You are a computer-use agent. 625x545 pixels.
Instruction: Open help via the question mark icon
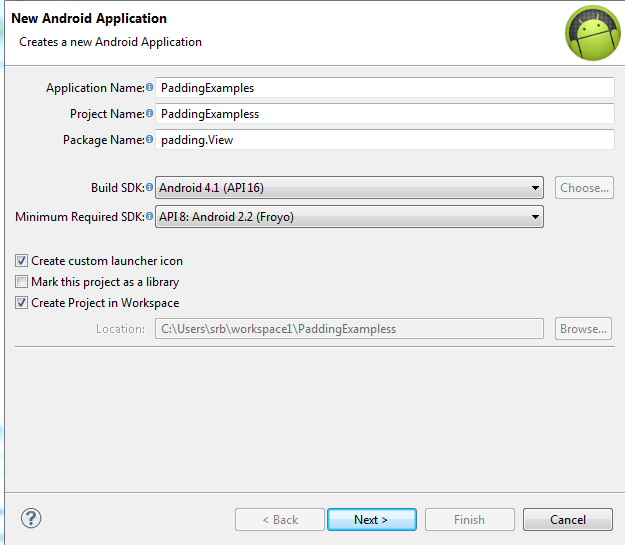[31, 518]
